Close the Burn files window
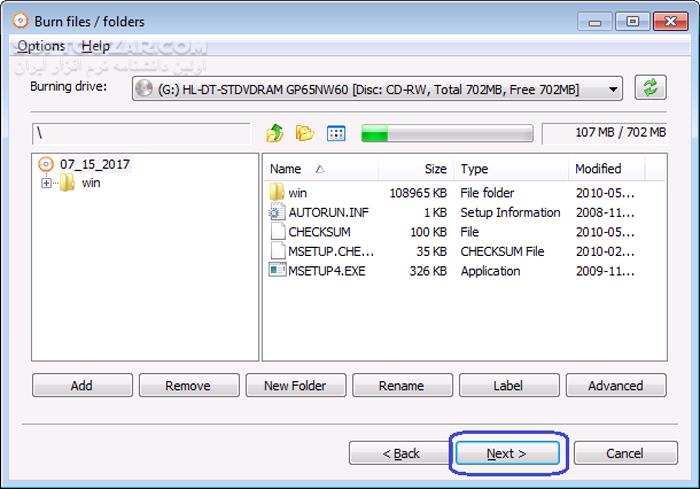Viewport: 700px width, 489px height. point(670,21)
